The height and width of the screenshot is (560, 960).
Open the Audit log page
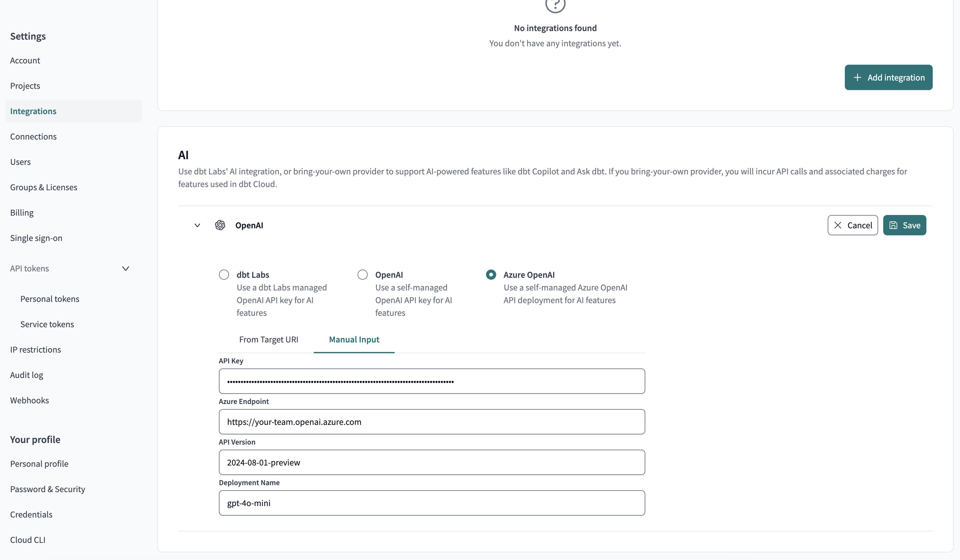(27, 375)
